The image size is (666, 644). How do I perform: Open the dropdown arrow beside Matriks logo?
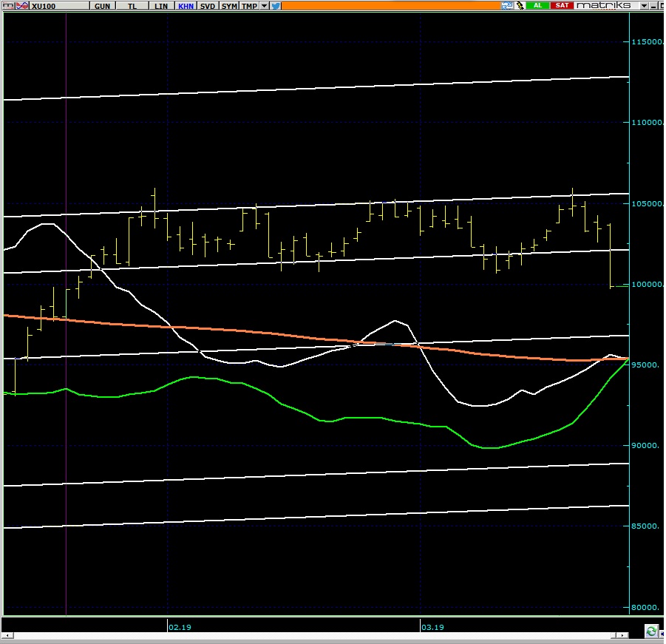[x=644, y=6]
